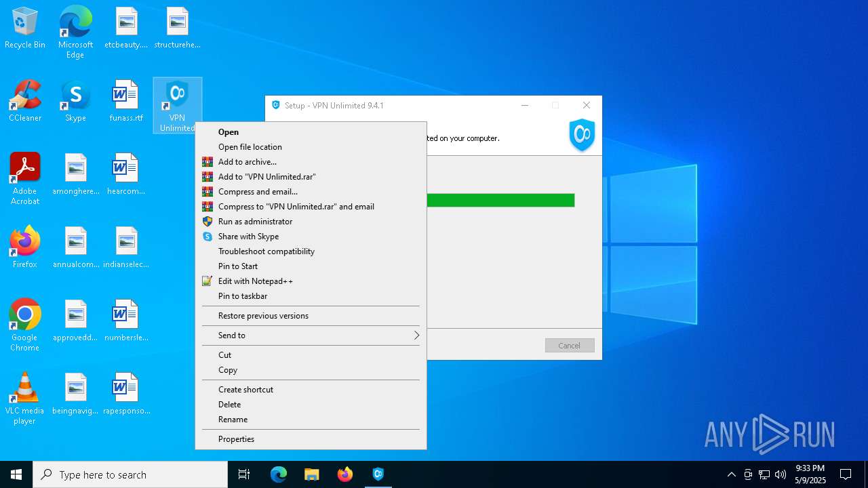The image size is (868, 488).
Task: Choose Add to archive...
Action: [311, 162]
